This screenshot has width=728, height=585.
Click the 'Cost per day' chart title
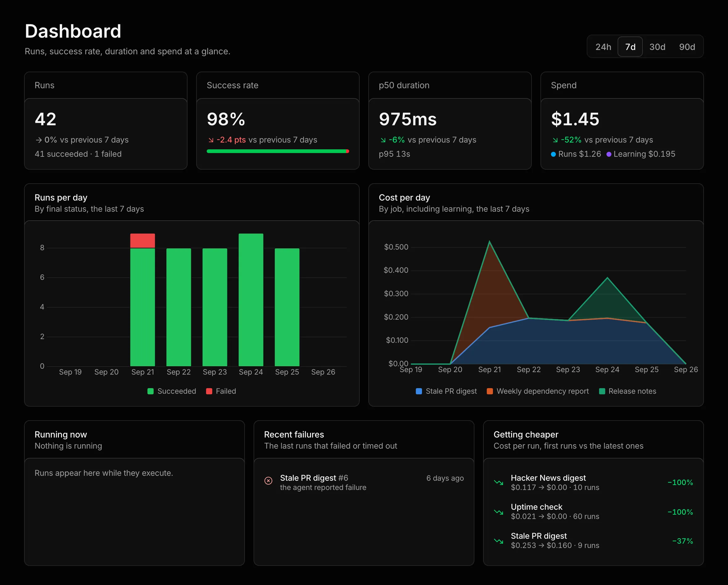(404, 197)
